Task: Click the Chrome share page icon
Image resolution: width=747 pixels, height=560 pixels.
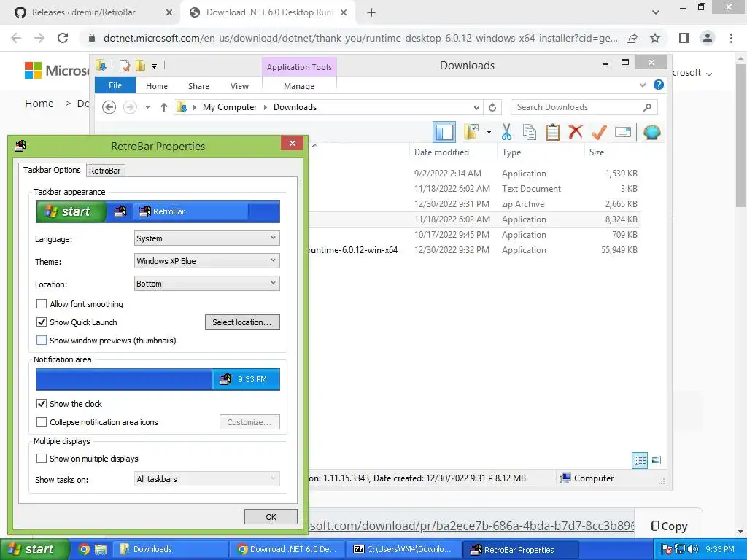Action: (632, 38)
